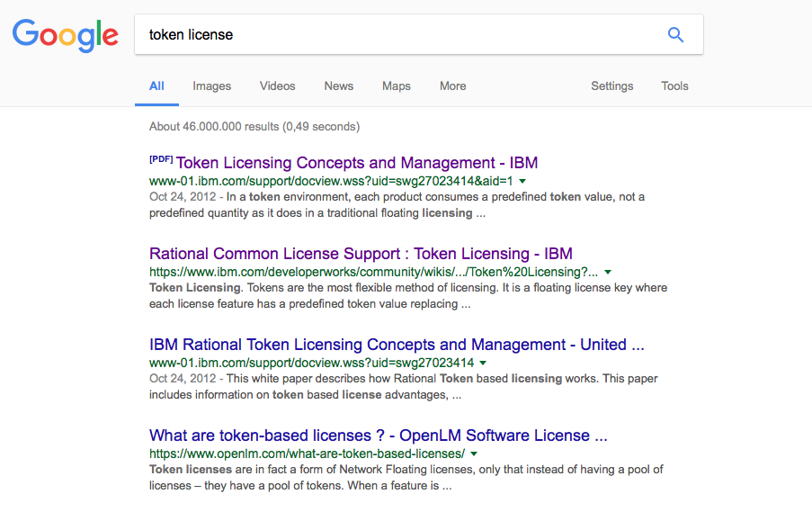This screenshot has width=812, height=512.
Task: Switch to the Images tab
Action: coord(211,86)
